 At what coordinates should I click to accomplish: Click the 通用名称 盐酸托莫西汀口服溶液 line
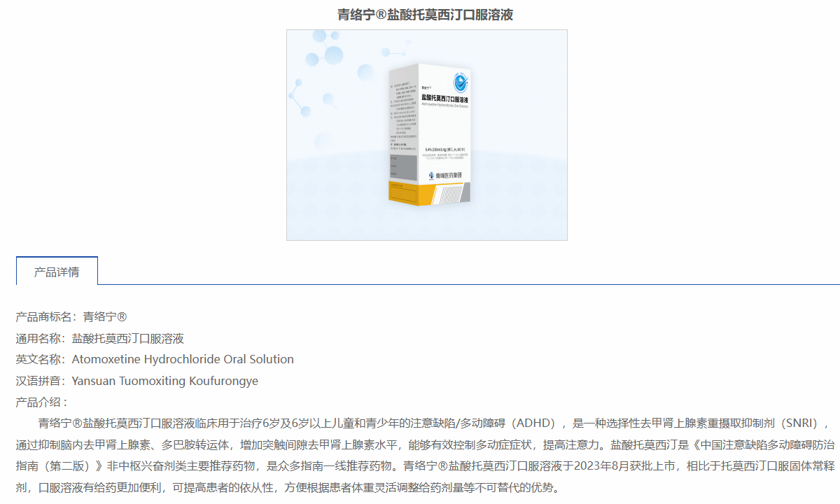point(100,338)
